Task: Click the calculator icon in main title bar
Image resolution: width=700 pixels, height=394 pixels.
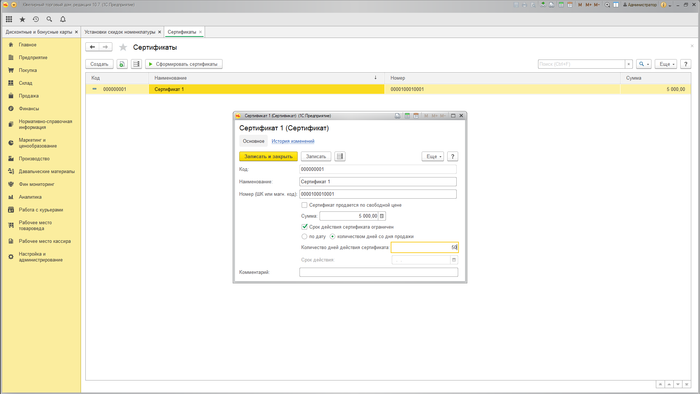Action: (561, 4)
